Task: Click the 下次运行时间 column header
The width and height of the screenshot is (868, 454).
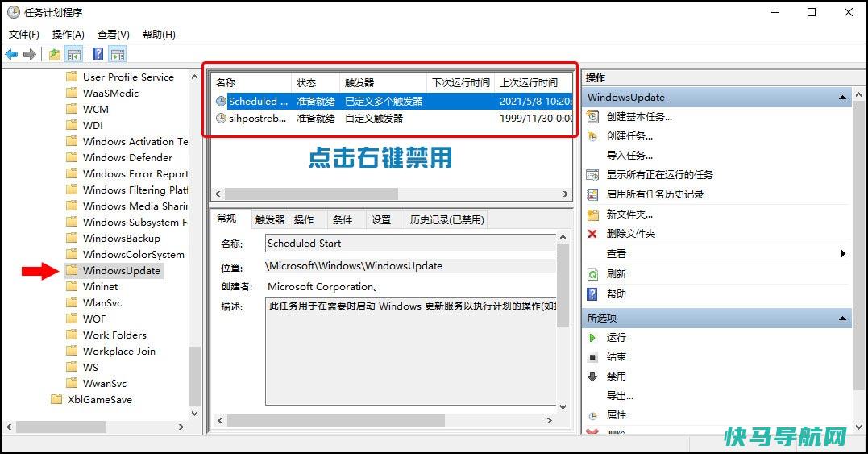Action: 460,83
